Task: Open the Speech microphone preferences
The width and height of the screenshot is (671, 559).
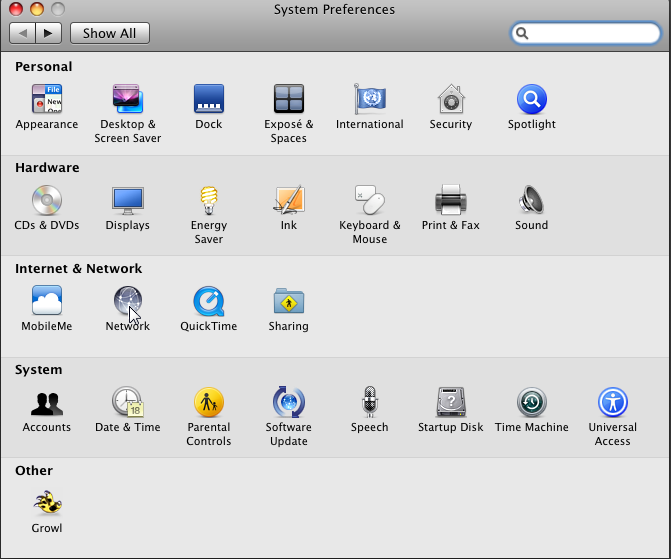Action: [x=370, y=402]
